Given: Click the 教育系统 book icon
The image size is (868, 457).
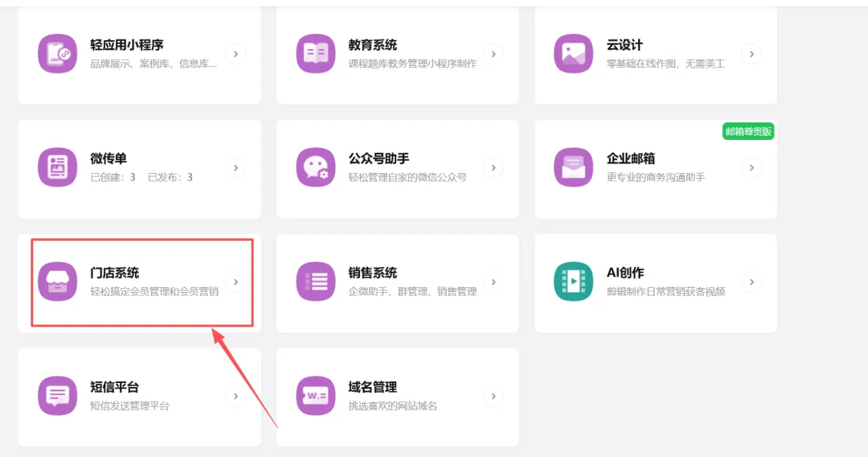Looking at the screenshot, I should (x=316, y=54).
